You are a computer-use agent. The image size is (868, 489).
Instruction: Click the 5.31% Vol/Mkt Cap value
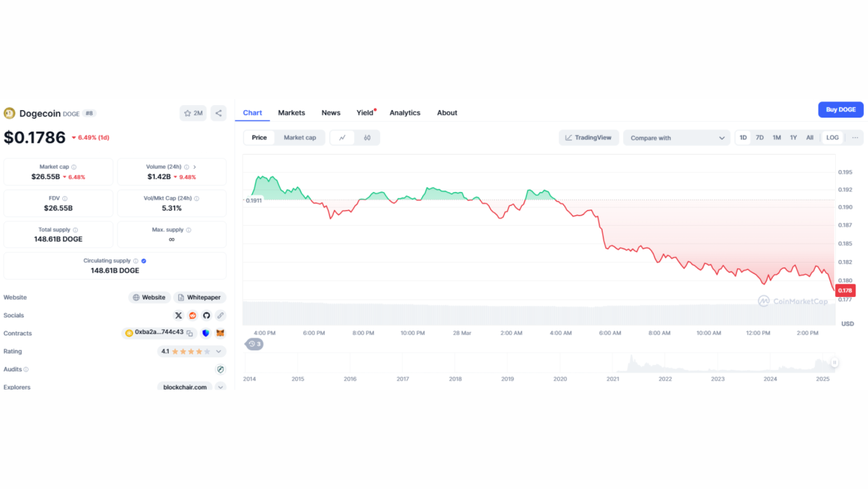pyautogui.click(x=171, y=209)
